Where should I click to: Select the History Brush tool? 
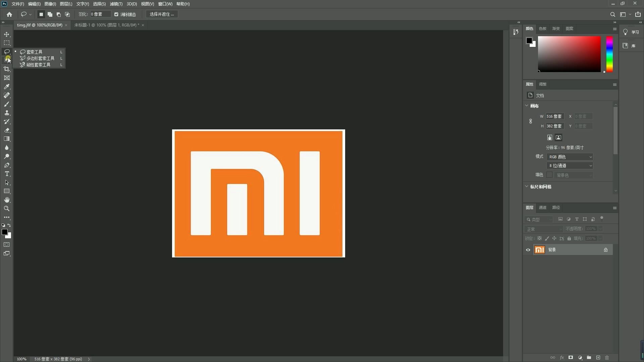tap(7, 121)
